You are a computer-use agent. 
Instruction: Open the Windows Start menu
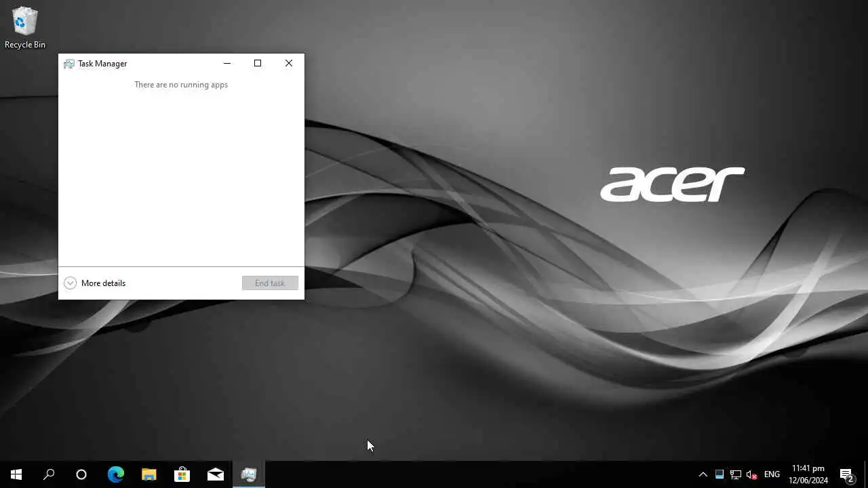tap(16, 474)
